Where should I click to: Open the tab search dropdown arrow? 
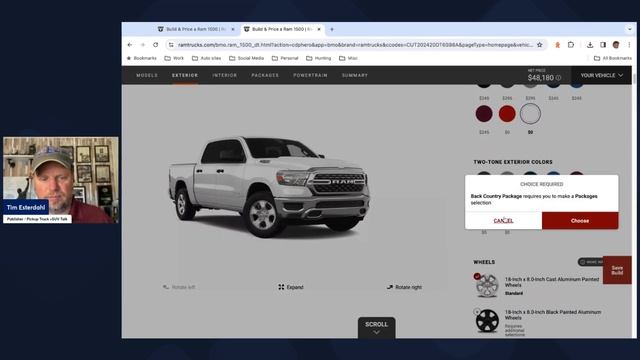coord(629,29)
